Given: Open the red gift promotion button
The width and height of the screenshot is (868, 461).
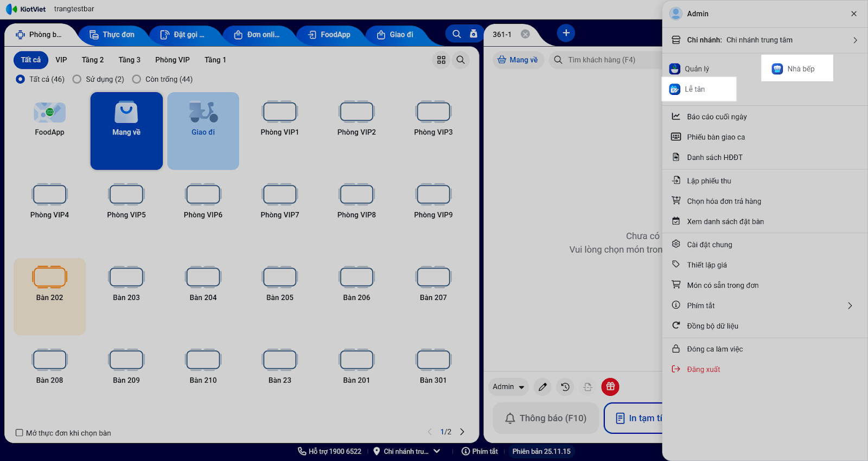Looking at the screenshot, I should tap(610, 387).
